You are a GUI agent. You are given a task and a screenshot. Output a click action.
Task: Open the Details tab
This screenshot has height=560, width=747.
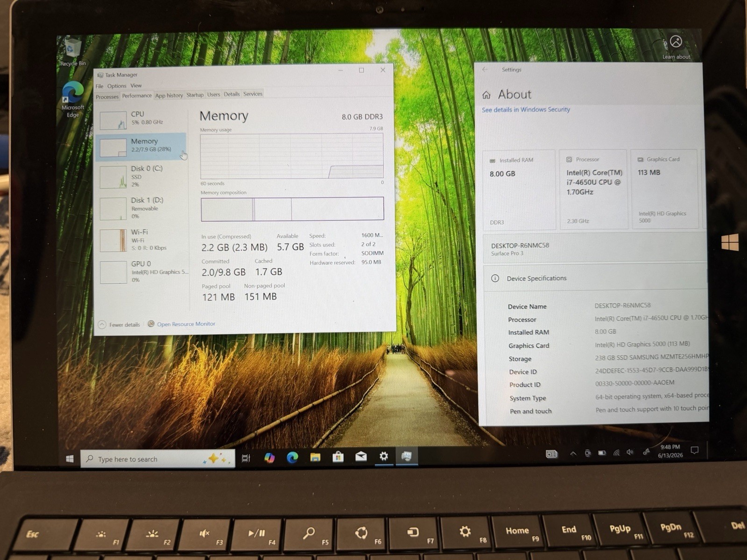(x=232, y=94)
